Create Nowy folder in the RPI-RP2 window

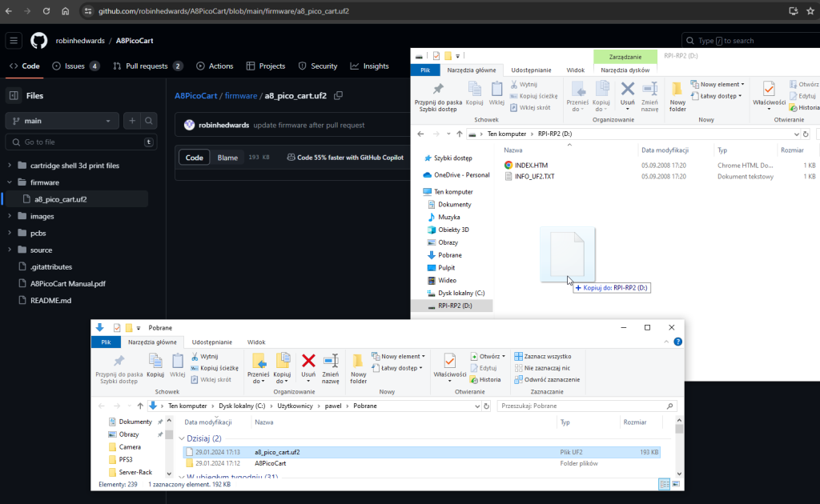[677, 97]
